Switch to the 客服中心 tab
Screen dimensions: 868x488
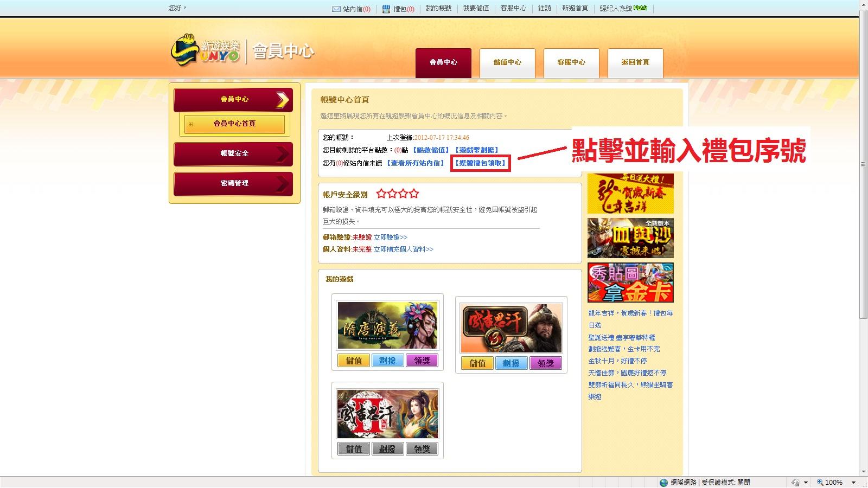tap(571, 63)
